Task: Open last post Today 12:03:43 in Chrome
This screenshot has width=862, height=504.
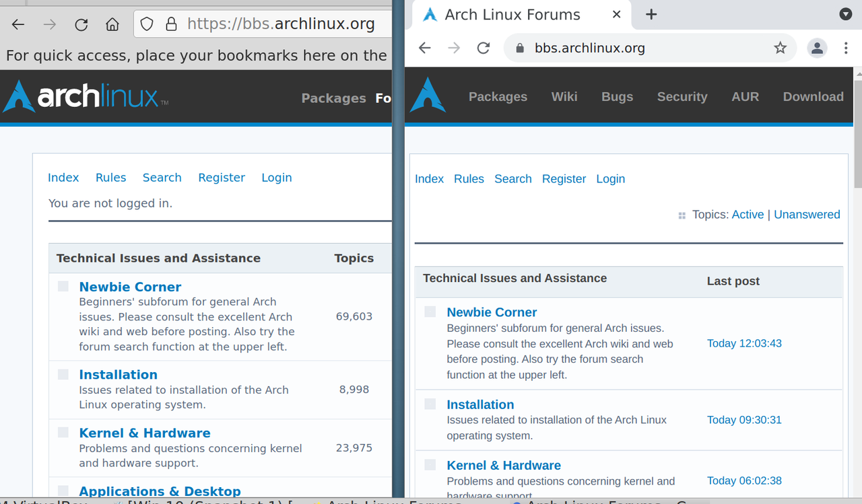Action: [x=744, y=343]
